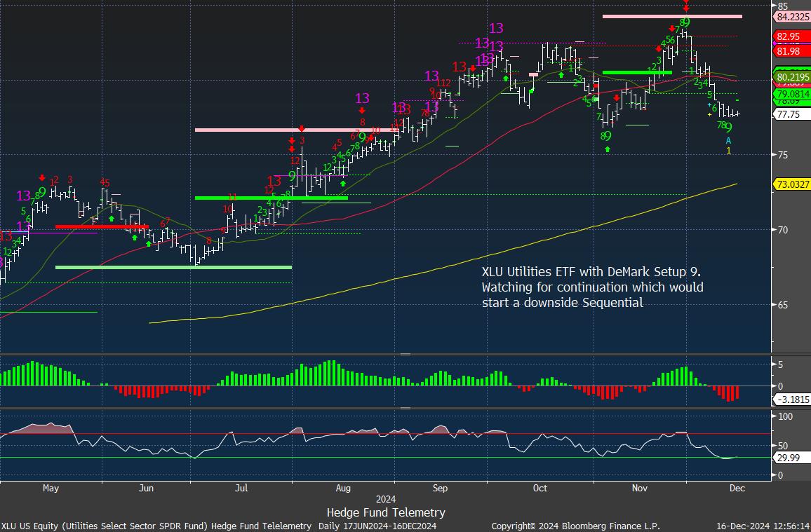Click the green 79.0814 price tag
Image resolution: width=811 pixels, height=532 pixels.
[x=792, y=93]
